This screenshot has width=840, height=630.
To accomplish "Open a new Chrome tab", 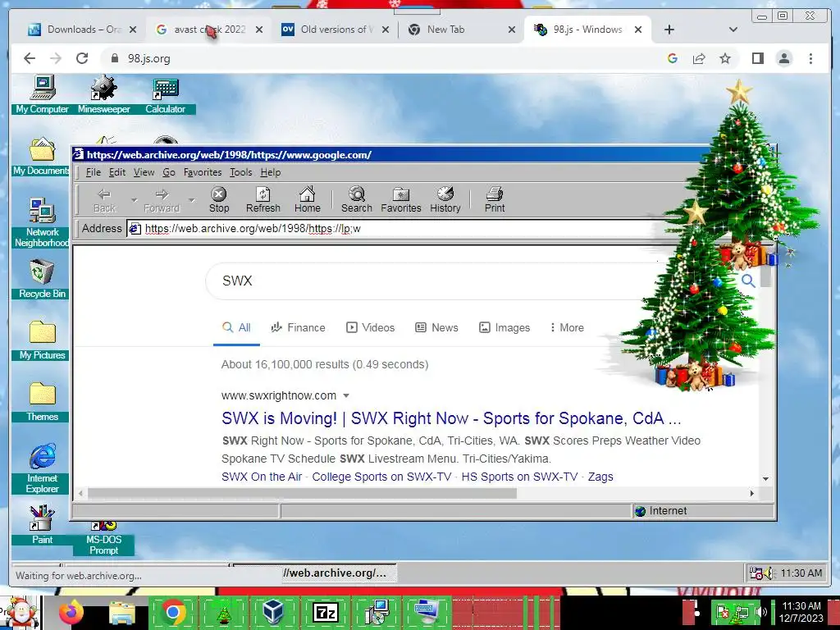I will (x=669, y=30).
